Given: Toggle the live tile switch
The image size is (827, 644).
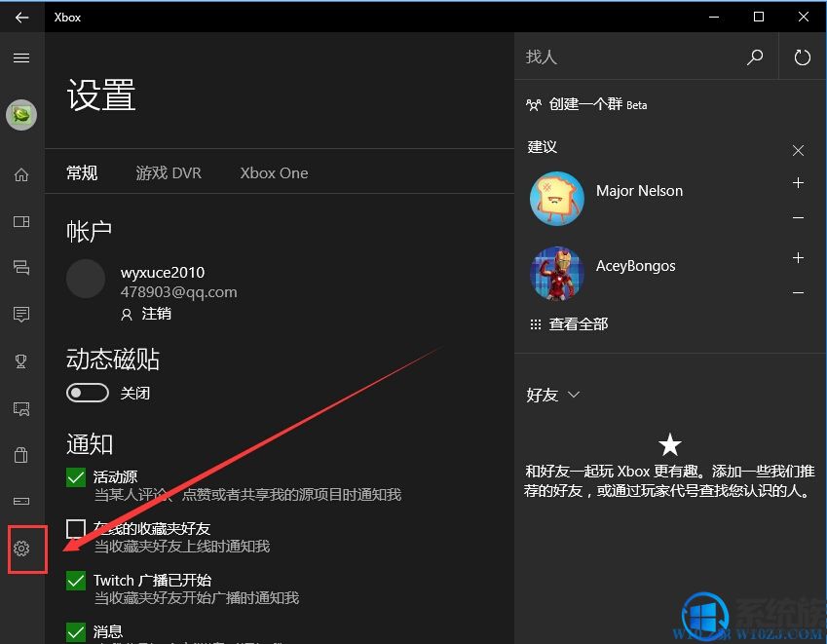Looking at the screenshot, I should click(x=88, y=393).
